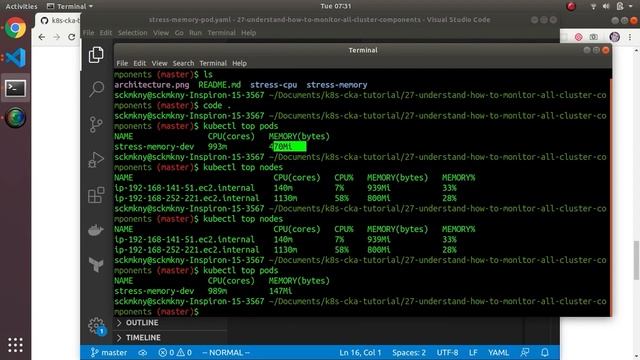Open the Terminal window Search menu

183,63
